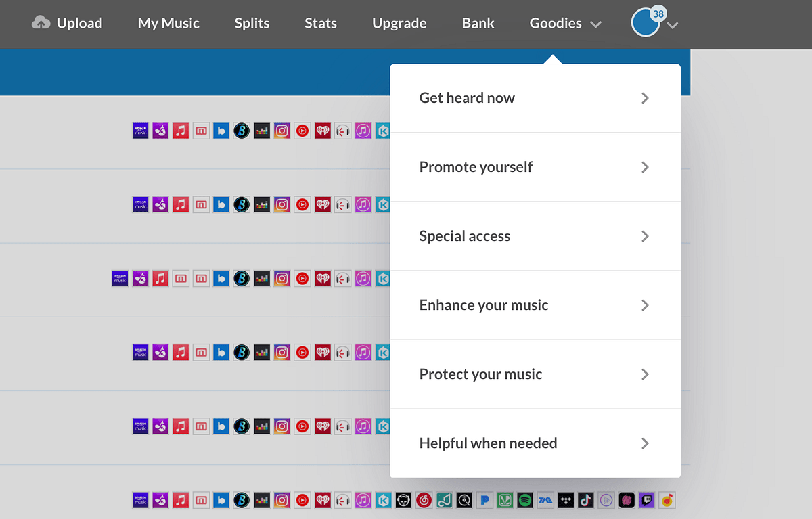
Task: Click the green JioSaavn icon
Action: coord(504,501)
